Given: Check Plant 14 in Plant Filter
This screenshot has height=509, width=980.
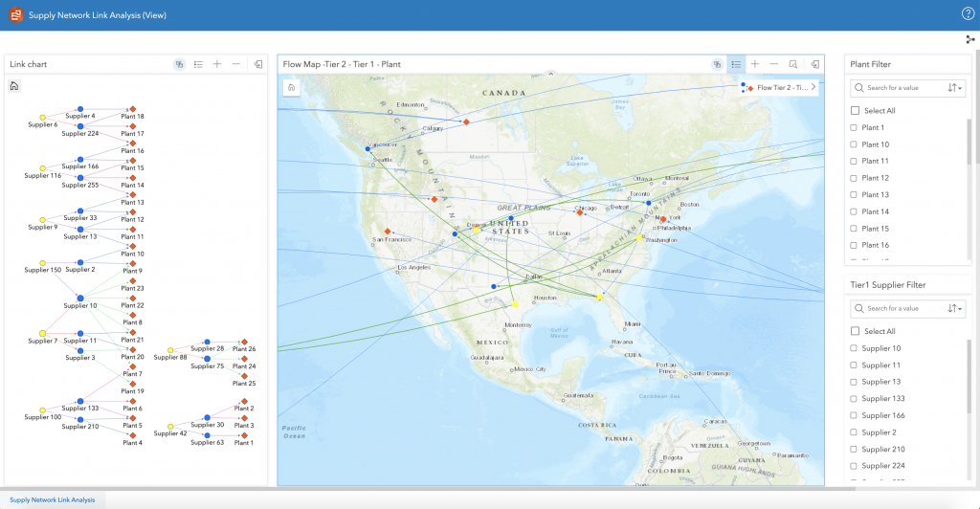Looking at the screenshot, I should pos(854,211).
